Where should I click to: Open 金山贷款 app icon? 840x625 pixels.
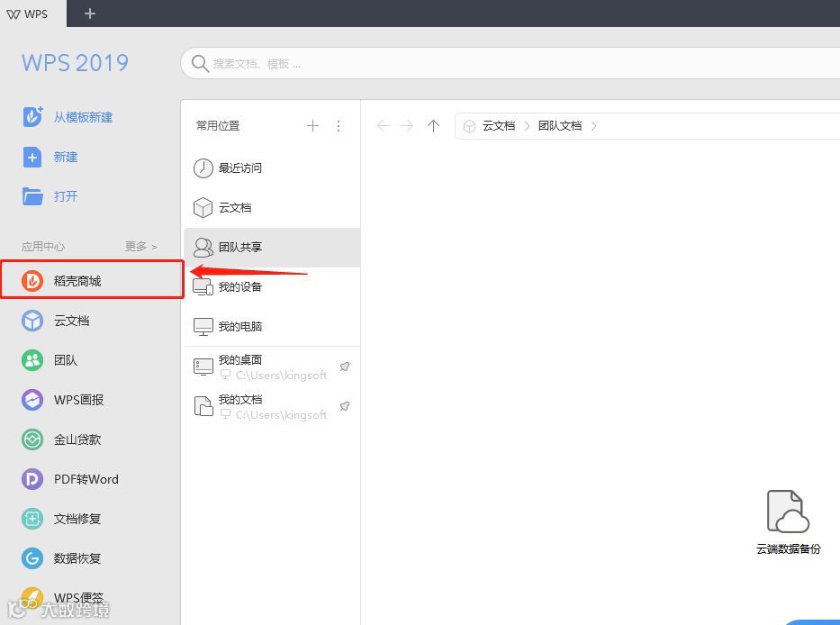[x=32, y=439]
